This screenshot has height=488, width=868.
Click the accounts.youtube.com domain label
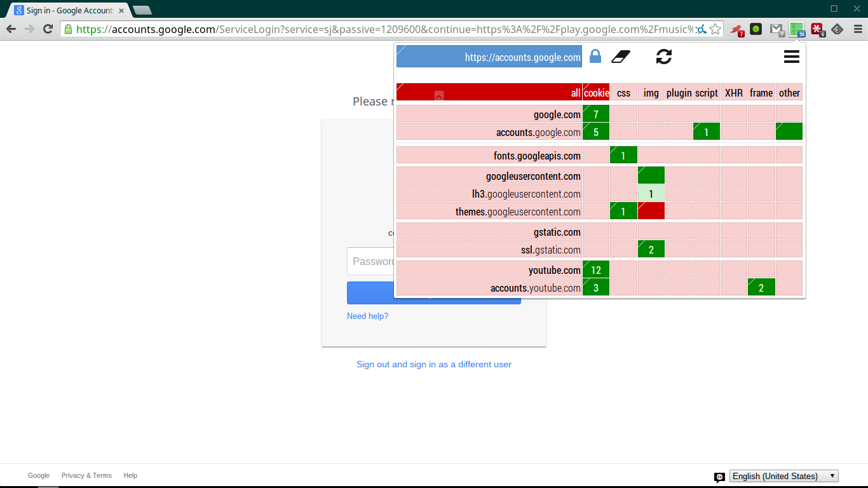coord(489,287)
